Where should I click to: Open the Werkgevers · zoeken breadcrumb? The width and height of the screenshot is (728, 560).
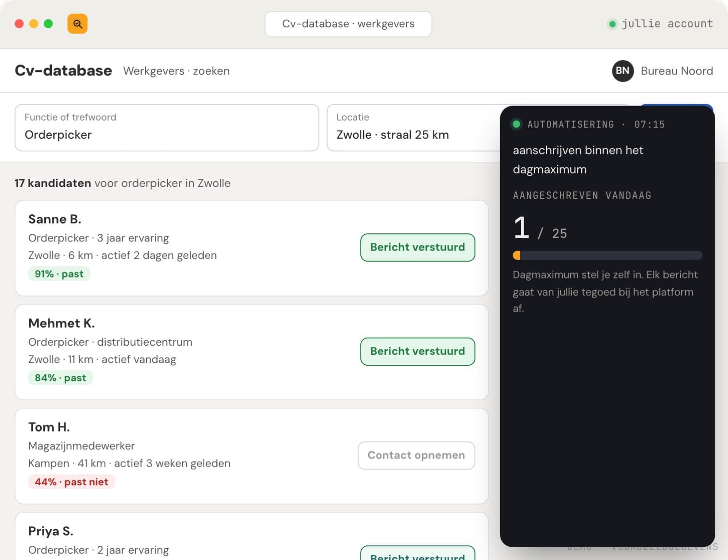click(177, 71)
